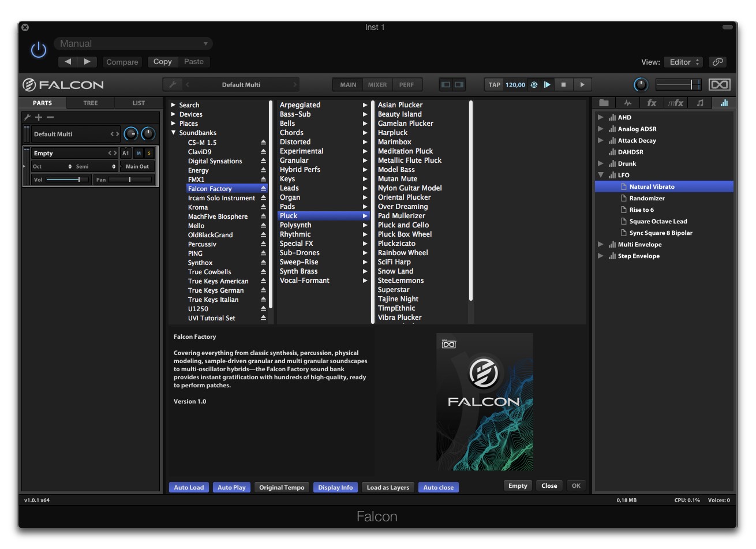Expand the Multi Envelope group

tap(601, 244)
